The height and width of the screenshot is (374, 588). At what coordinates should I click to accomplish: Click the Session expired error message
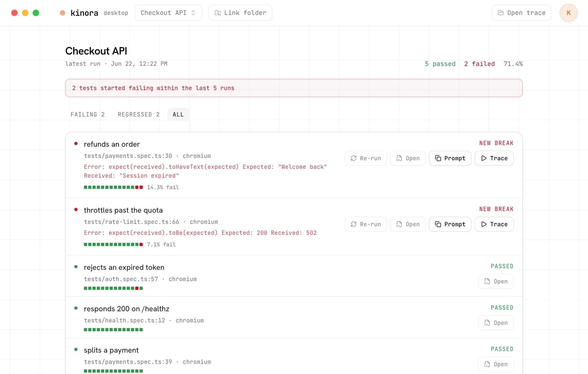(x=206, y=171)
